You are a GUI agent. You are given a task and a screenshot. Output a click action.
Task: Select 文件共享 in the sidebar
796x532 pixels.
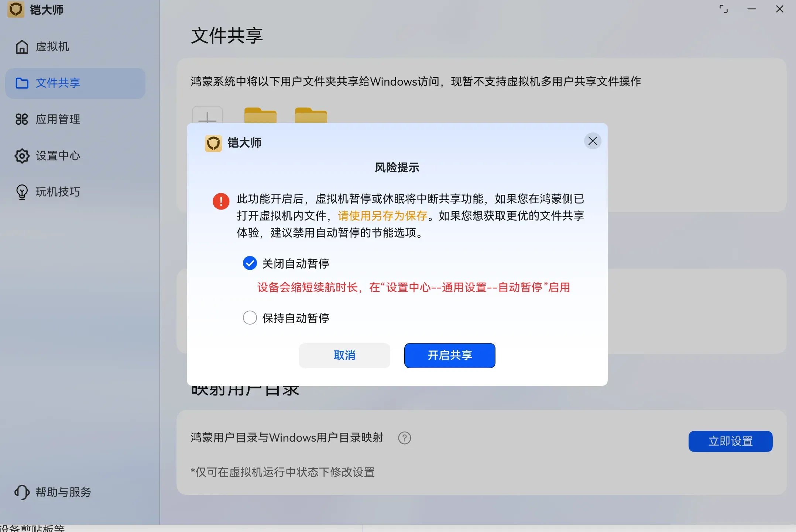[x=75, y=83]
